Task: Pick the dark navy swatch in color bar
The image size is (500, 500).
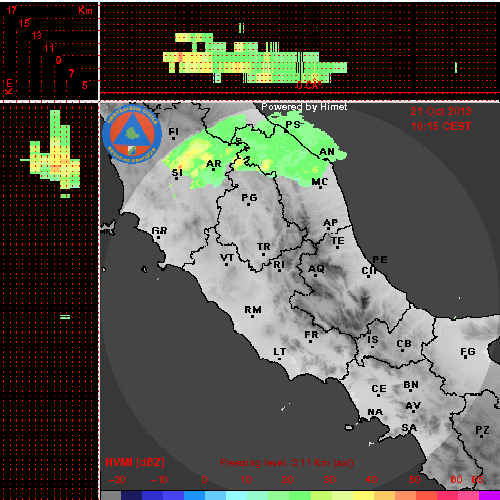Action: click(131, 496)
